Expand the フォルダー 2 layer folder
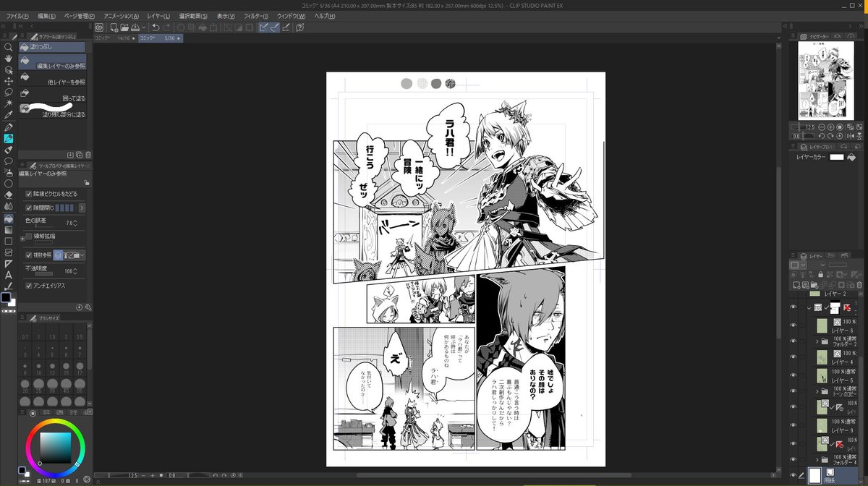This screenshot has width=868, height=486. point(817,341)
